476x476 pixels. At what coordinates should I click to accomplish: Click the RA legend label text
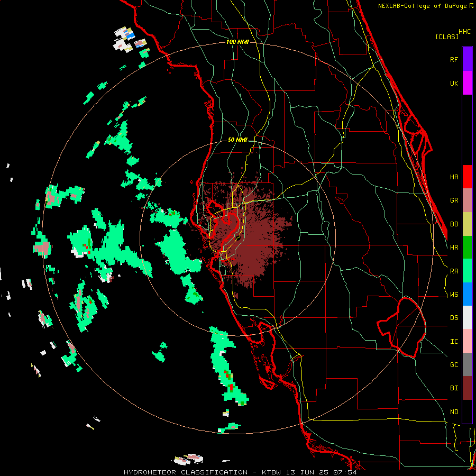454,271
